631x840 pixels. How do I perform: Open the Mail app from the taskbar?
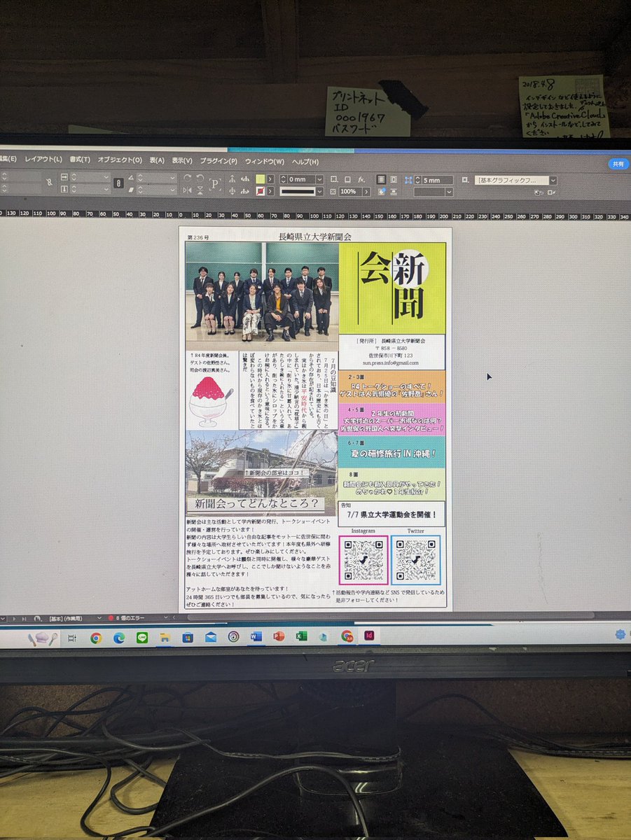pos(210,637)
